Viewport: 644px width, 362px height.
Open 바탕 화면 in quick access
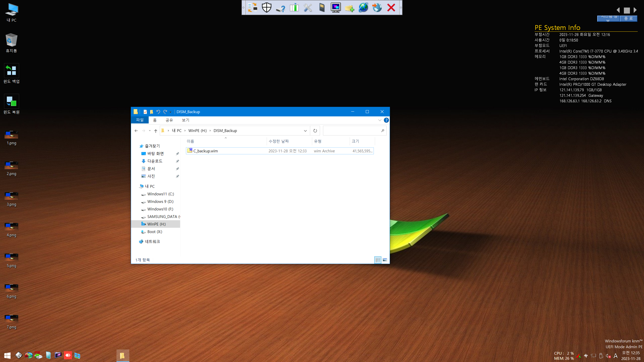[x=156, y=154]
